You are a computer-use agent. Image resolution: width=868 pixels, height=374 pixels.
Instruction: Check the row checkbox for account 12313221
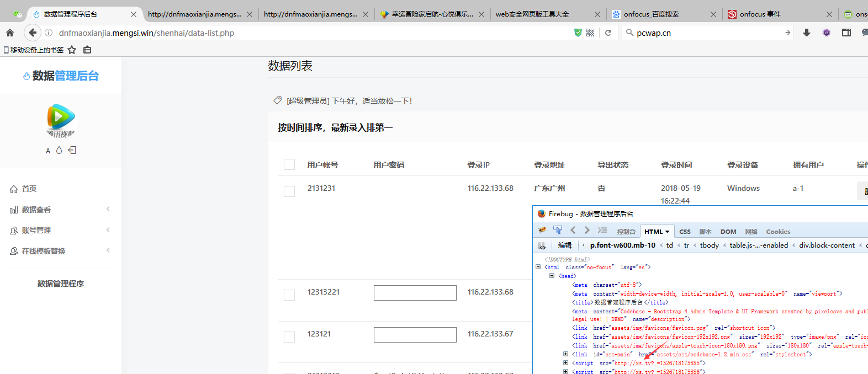click(x=289, y=295)
